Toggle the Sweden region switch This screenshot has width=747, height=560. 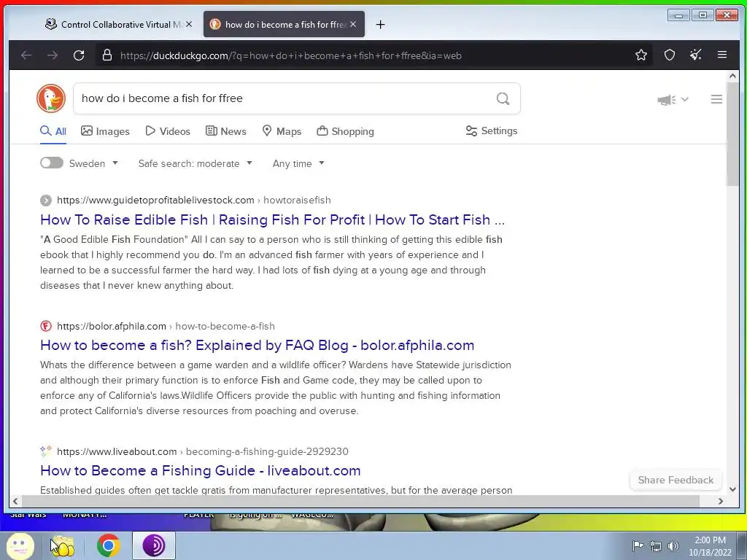point(52,163)
